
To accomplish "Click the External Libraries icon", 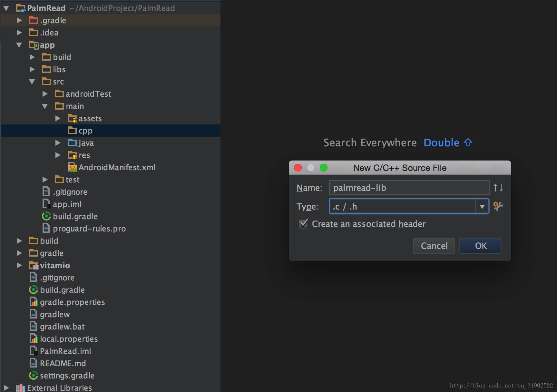I will (20, 388).
